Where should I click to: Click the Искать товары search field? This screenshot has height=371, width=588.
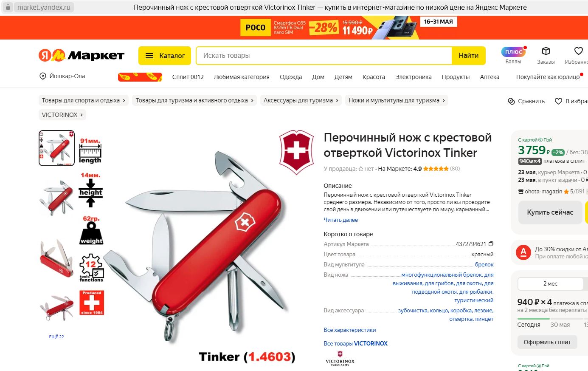click(324, 56)
